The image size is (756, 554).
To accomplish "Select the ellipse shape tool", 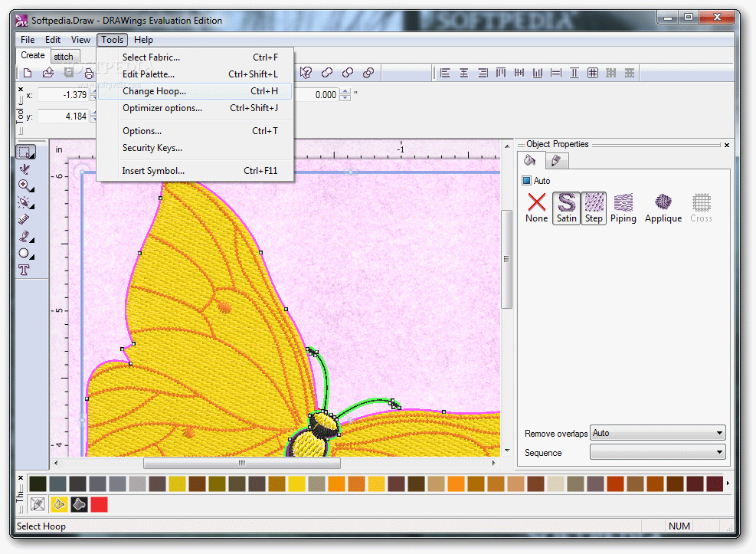I will [x=25, y=254].
